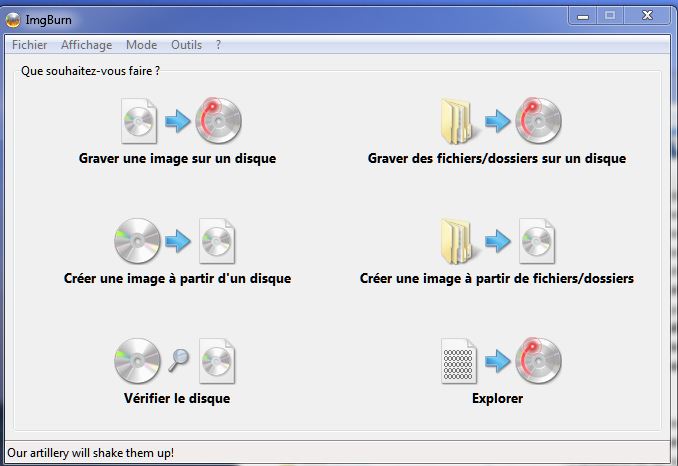The height and width of the screenshot is (466, 678).
Task: Click blue arrow above Graver des fichiers/dossiers
Action: [x=497, y=121]
